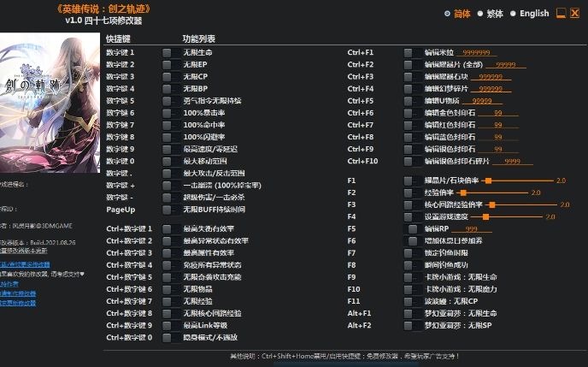Click the F4 game speed slider
The height and width of the screenshot is (367, 588).
click(x=507, y=217)
